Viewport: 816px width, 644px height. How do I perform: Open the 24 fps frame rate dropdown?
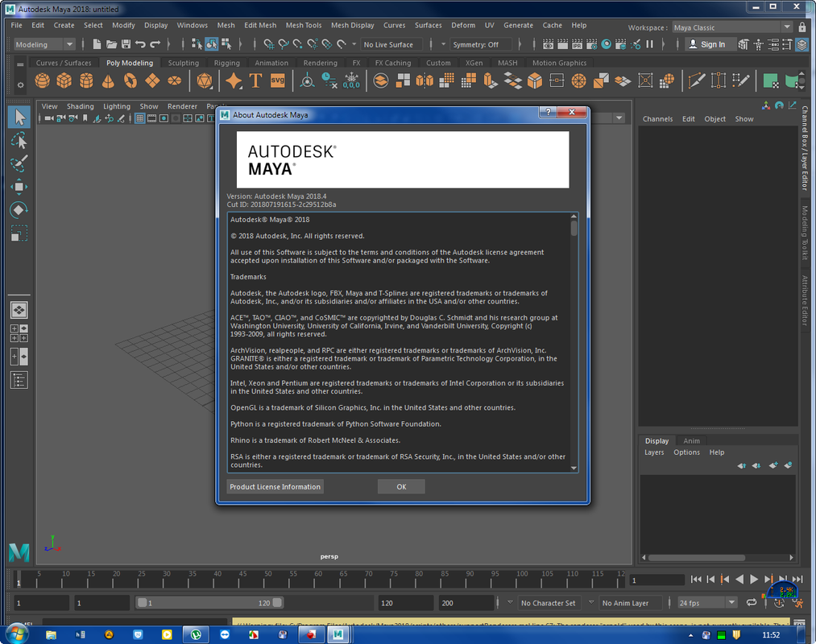point(707,603)
